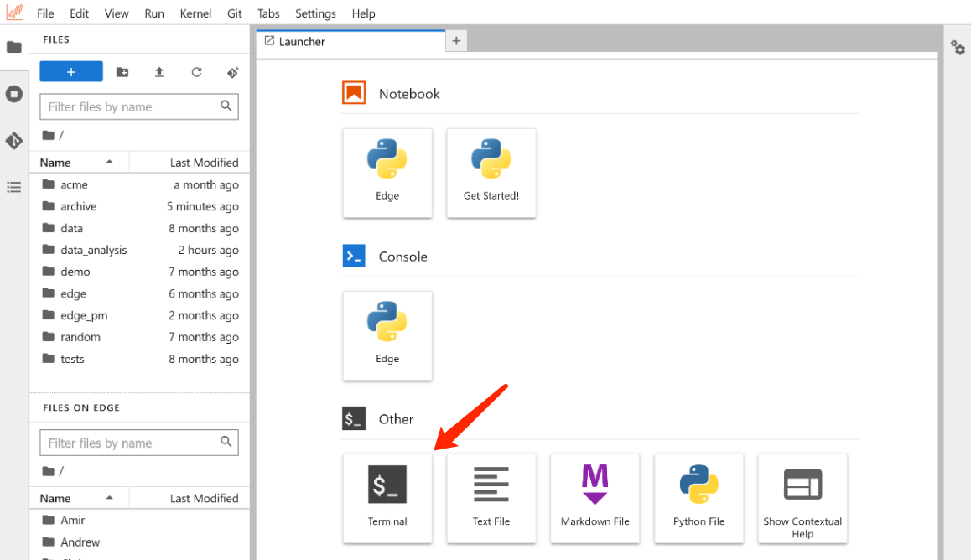971x560 pixels.
Task: Click the Git clone toolbar icon
Action: [233, 72]
